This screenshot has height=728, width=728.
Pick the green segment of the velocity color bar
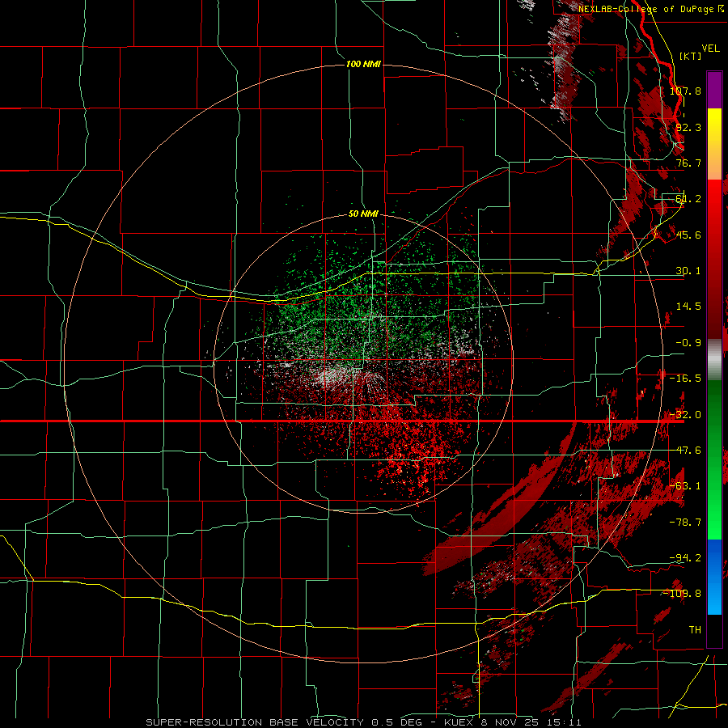(x=714, y=459)
